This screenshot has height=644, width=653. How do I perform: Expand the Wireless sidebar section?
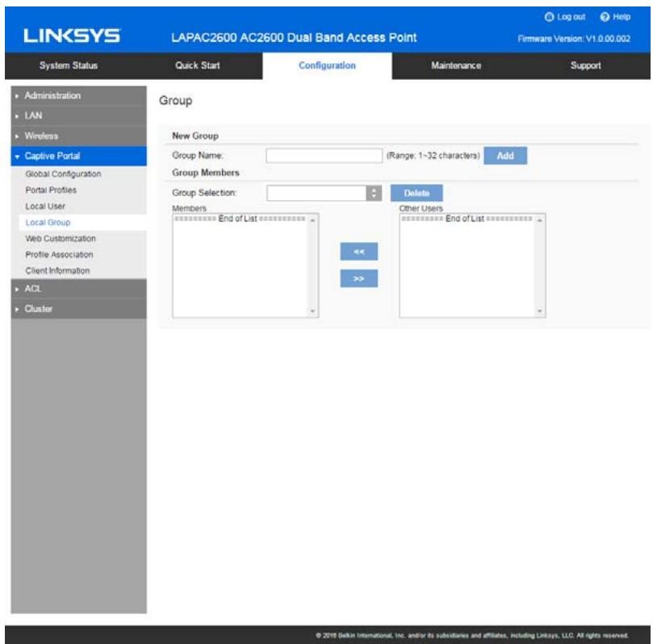(x=79, y=136)
